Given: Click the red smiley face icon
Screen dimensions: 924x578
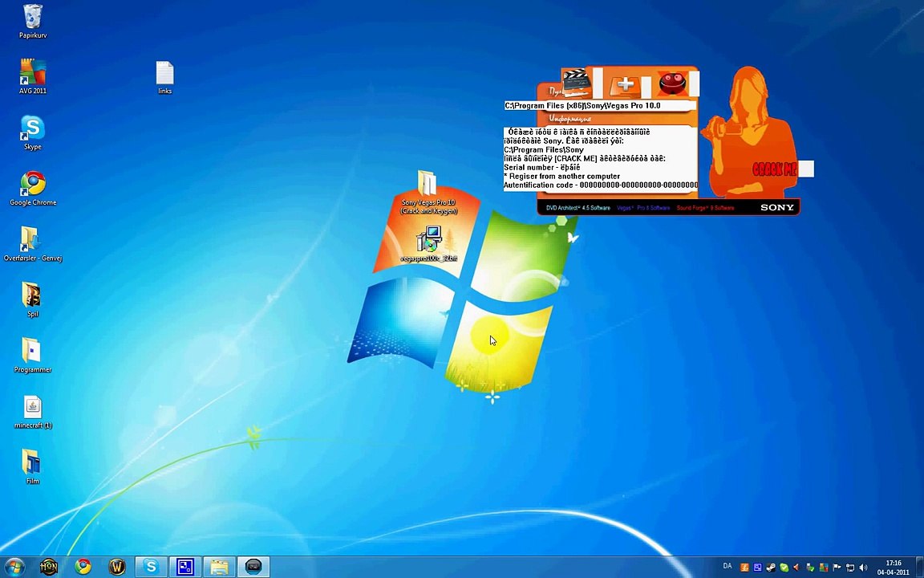Looking at the screenshot, I should [672, 83].
